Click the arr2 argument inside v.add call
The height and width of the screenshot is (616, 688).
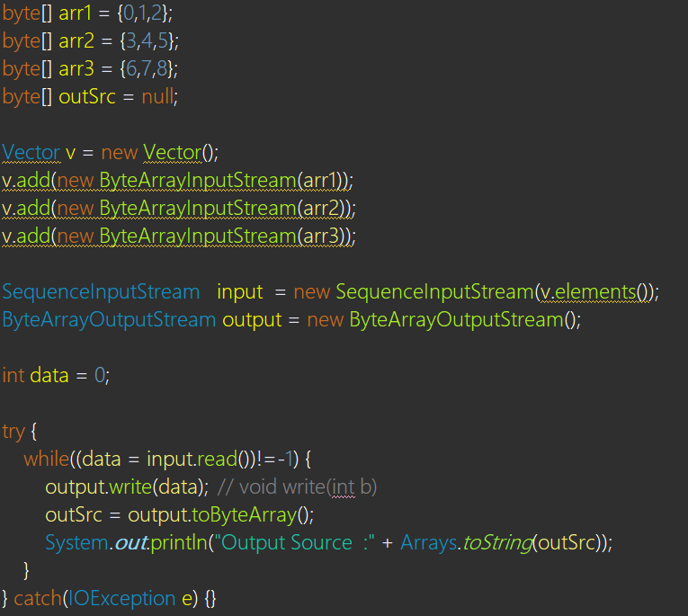[321, 209]
